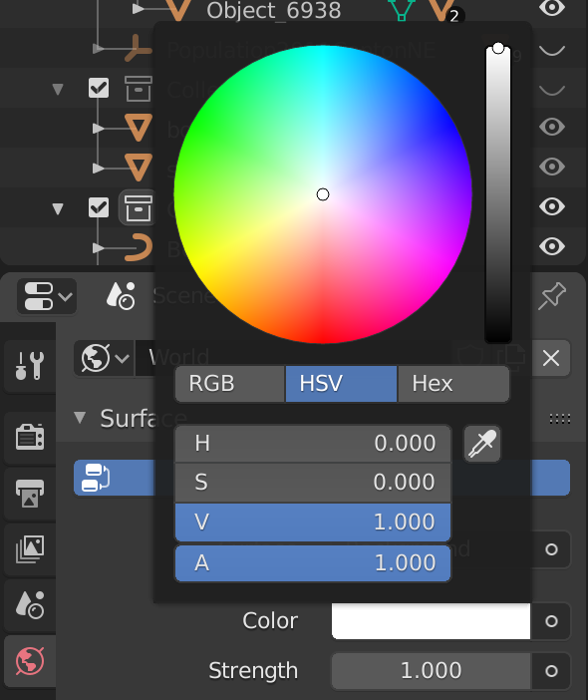The image size is (588, 700).
Task: Open the World properties tab
Action: [x=30, y=661]
